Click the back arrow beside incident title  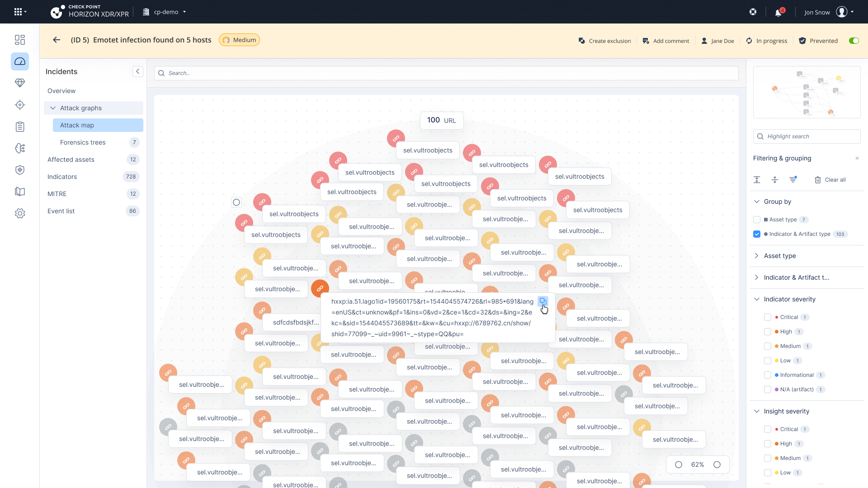pos(57,40)
